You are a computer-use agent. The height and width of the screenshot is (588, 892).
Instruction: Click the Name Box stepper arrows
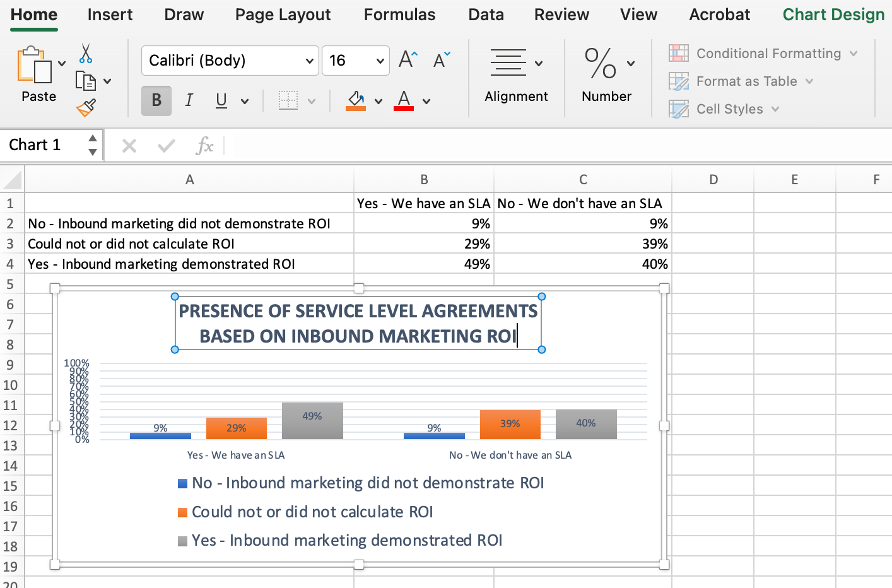[x=93, y=145]
